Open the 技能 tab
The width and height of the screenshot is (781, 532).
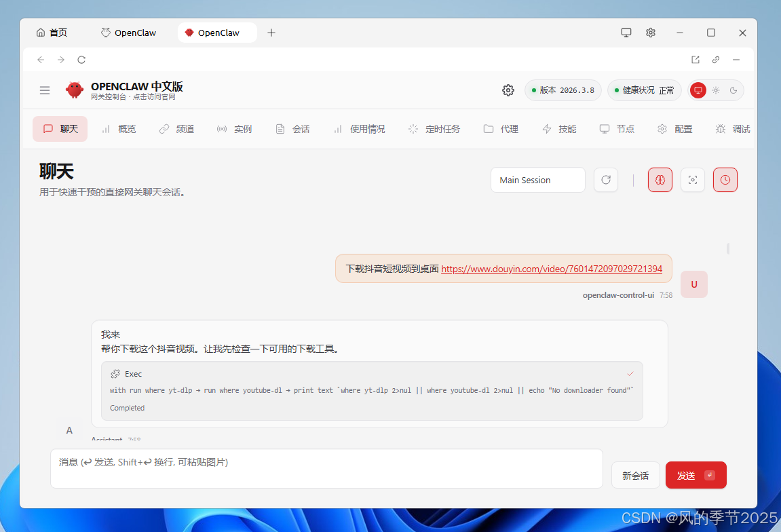[559, 129]
